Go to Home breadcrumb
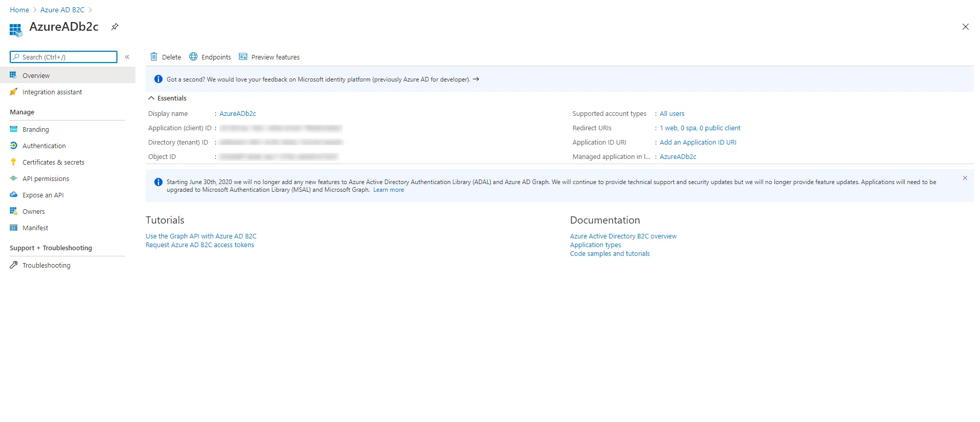Screen dimensions: 980x422 [x=19, y=10]
